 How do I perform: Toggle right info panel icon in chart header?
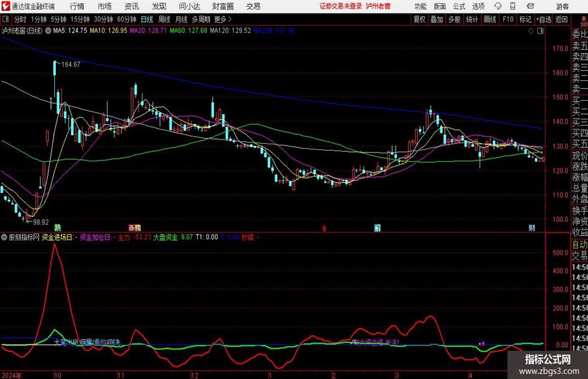pyautogui.click(x=540, y=31)
